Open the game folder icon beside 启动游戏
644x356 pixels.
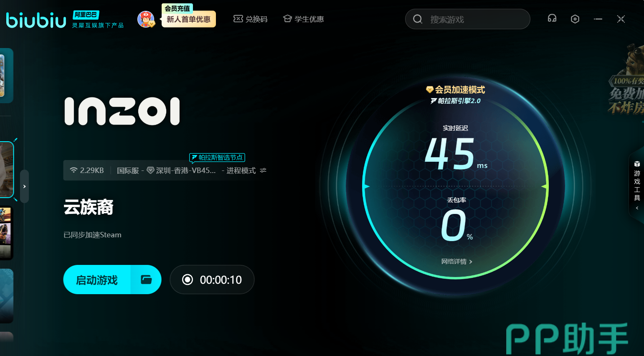tap(146, 280)
